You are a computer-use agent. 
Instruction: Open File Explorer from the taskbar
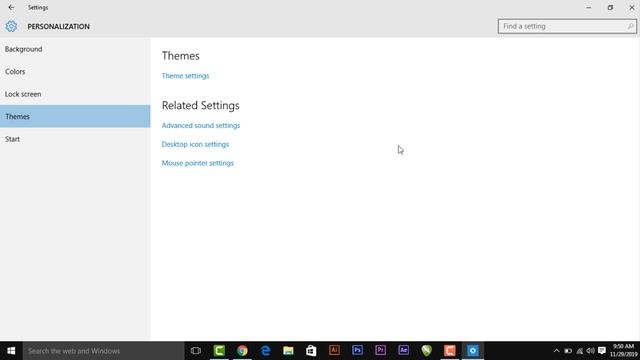tap(288, 351)
